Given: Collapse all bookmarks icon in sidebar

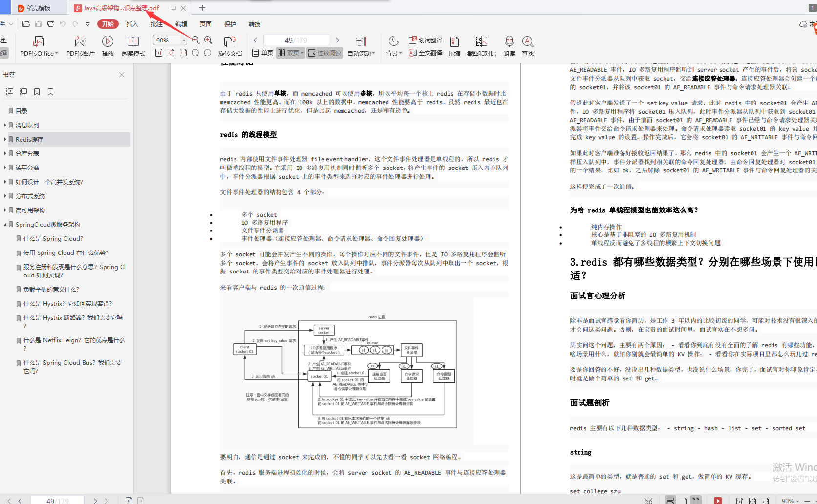Looking at the screenshot, I should coord(23,91).
